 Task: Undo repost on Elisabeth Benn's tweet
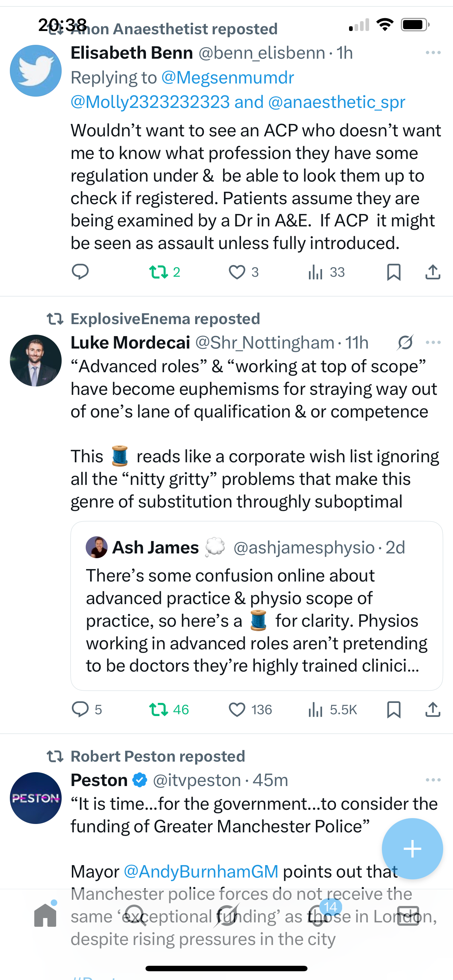point(158,272)
